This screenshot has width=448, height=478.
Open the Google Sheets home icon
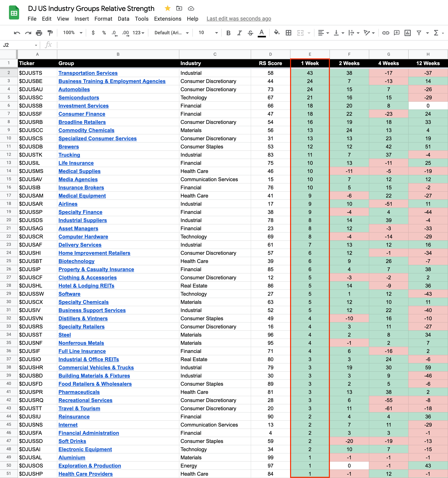point(14,12)
